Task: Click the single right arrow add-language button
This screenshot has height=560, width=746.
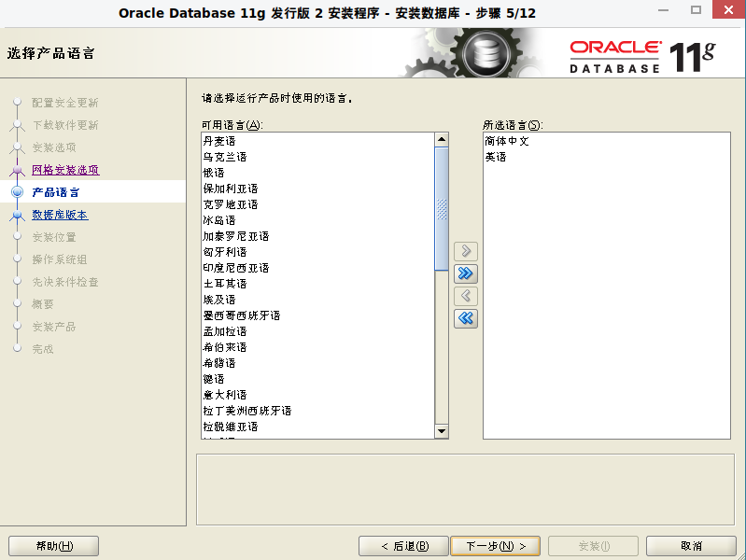Action: pos(466,251)
